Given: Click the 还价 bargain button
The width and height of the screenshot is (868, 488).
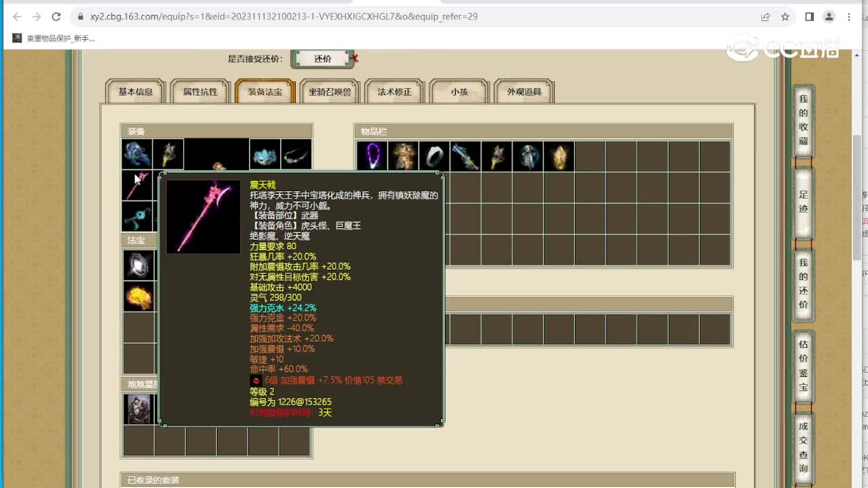Looking at the screenshot, I should [x=323, y=59].
